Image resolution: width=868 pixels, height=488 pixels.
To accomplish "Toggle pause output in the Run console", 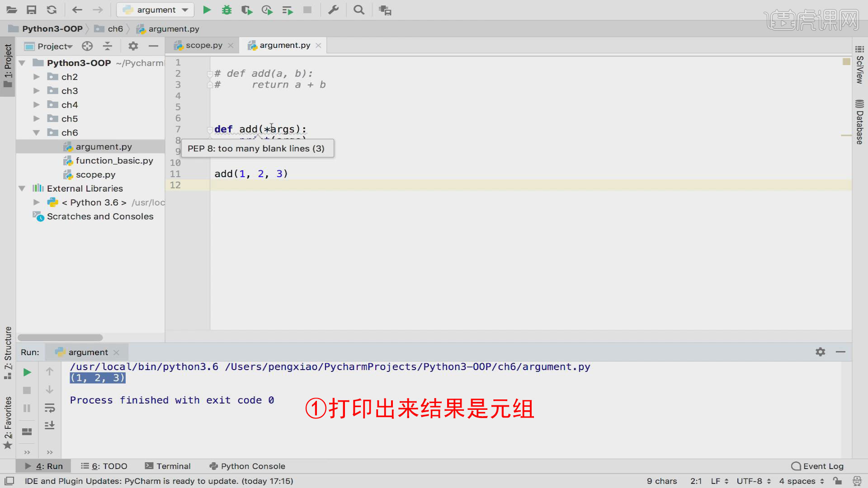I will click(27, 408).
